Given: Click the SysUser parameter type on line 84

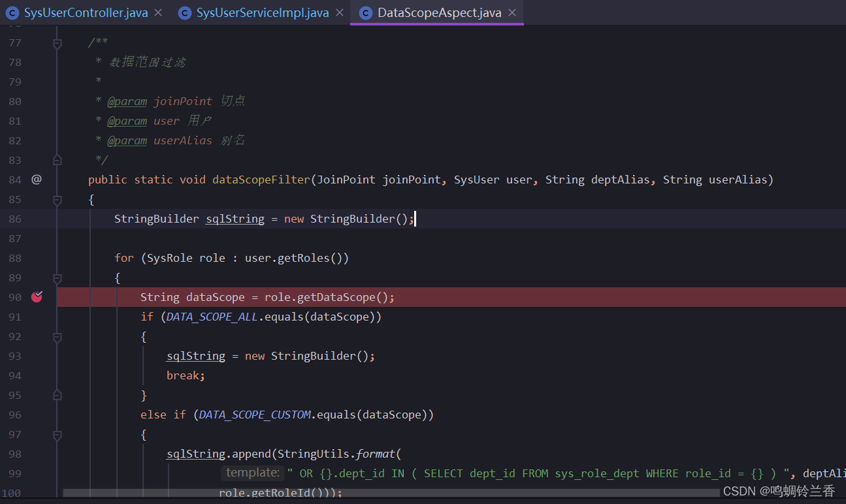Looking at the screenshot, I should tap(477, 180).
